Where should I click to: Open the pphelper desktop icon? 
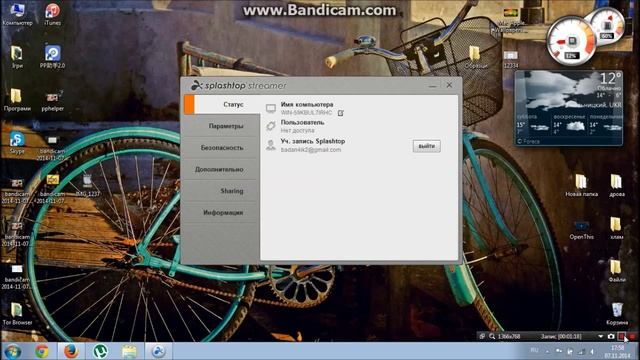53,101
